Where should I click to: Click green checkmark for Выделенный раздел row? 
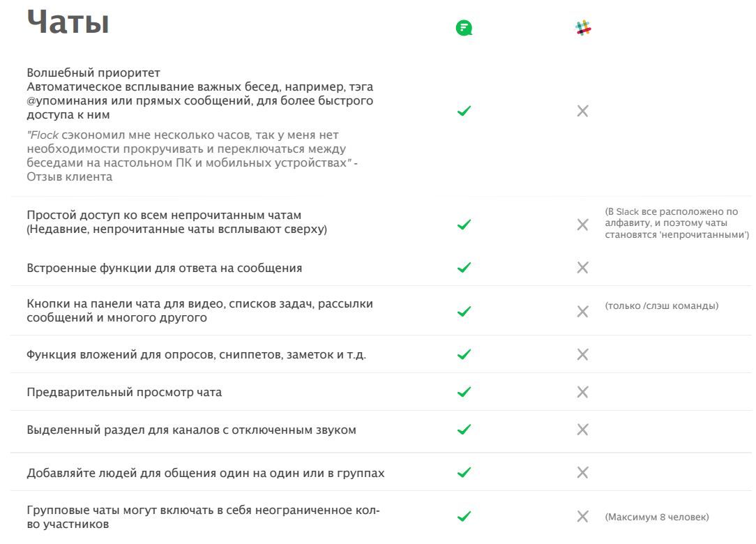pyautogui.click(x=464, y=430)
